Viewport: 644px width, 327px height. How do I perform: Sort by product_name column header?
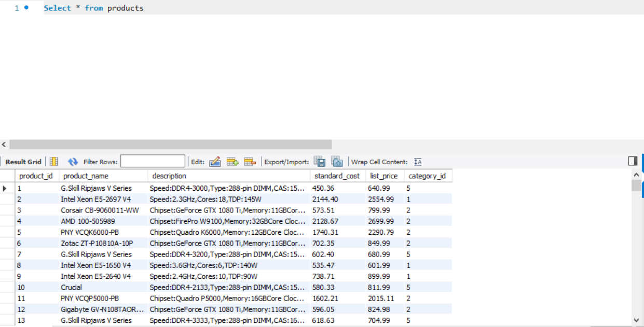(x=104, y=176)
